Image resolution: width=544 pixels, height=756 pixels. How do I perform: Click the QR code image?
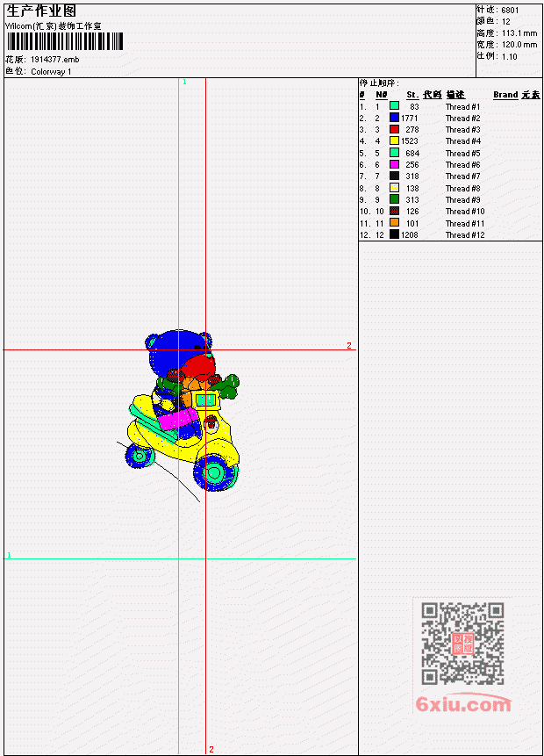462,644
